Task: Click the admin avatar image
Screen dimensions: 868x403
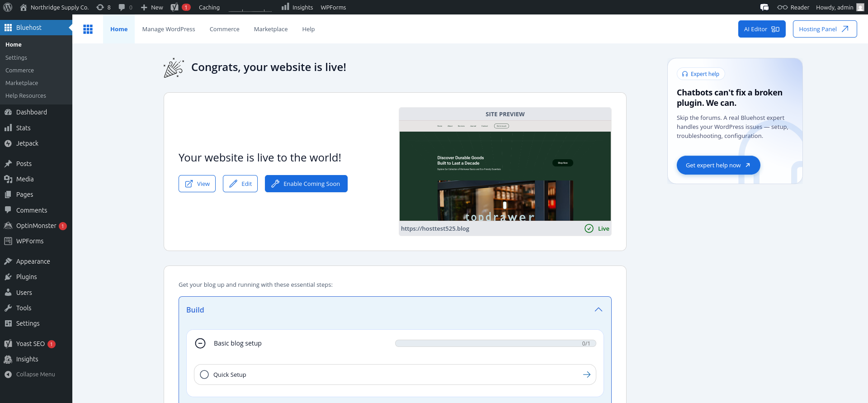Action: (x=860, y=7)
